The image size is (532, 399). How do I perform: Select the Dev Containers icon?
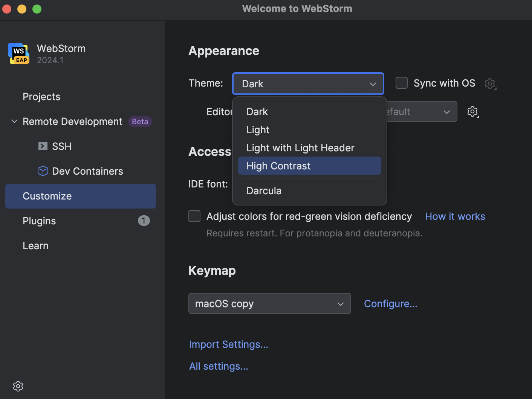point(43,171)
